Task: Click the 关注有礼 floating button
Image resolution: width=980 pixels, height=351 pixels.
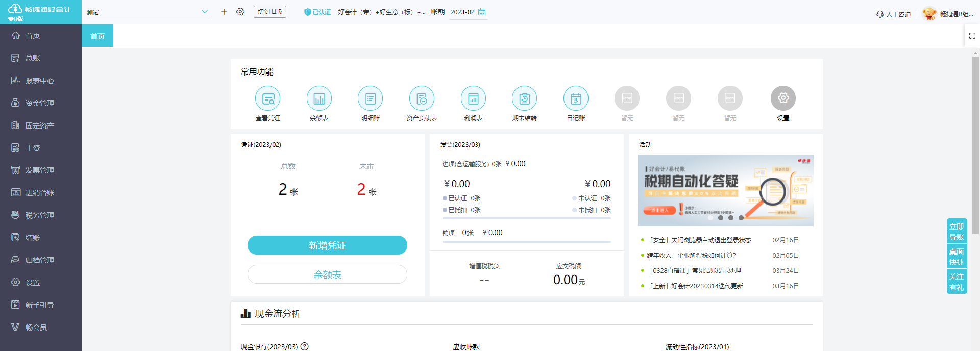Action: 957,282
